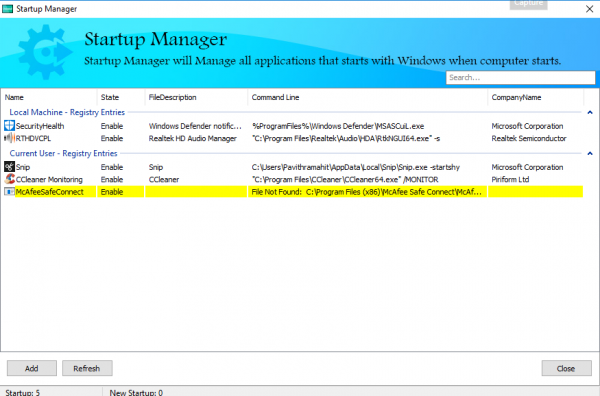Click the SecurityHealth shield icon
The height and width of the screenshot is (396, 600).
(x=9, y=125)
